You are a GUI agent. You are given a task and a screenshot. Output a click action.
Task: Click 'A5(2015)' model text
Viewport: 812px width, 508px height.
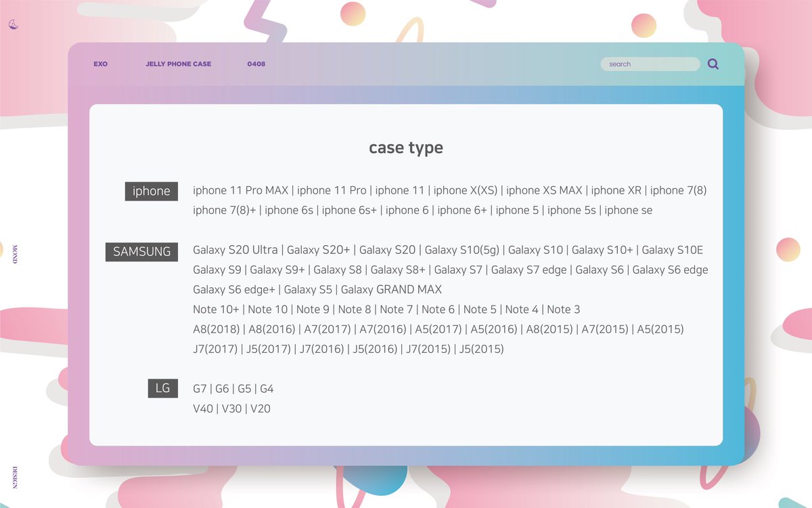pos(660,329)
